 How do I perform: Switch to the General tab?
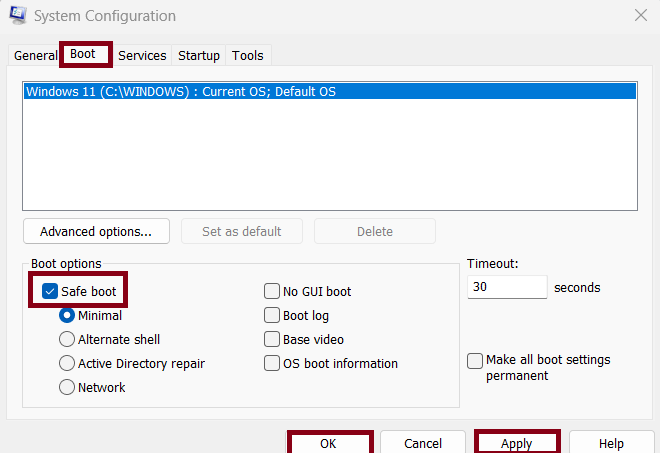[35, 56]
